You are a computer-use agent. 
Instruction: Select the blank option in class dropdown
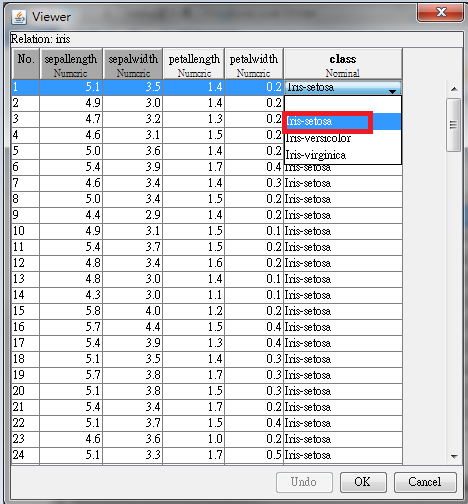click(343, 104)
